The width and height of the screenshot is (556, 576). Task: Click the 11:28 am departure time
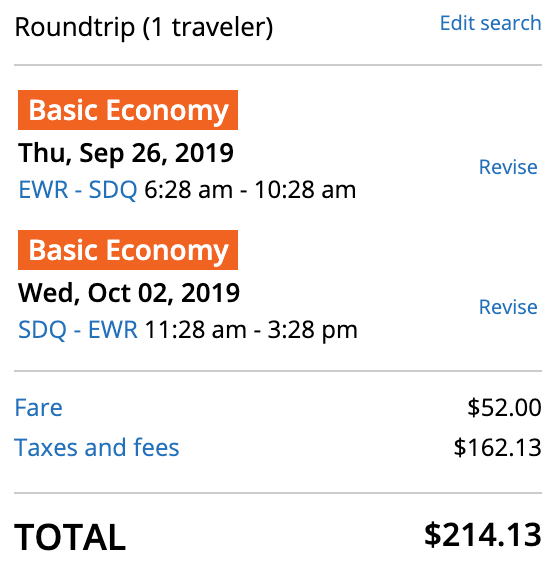click(195, 330)
